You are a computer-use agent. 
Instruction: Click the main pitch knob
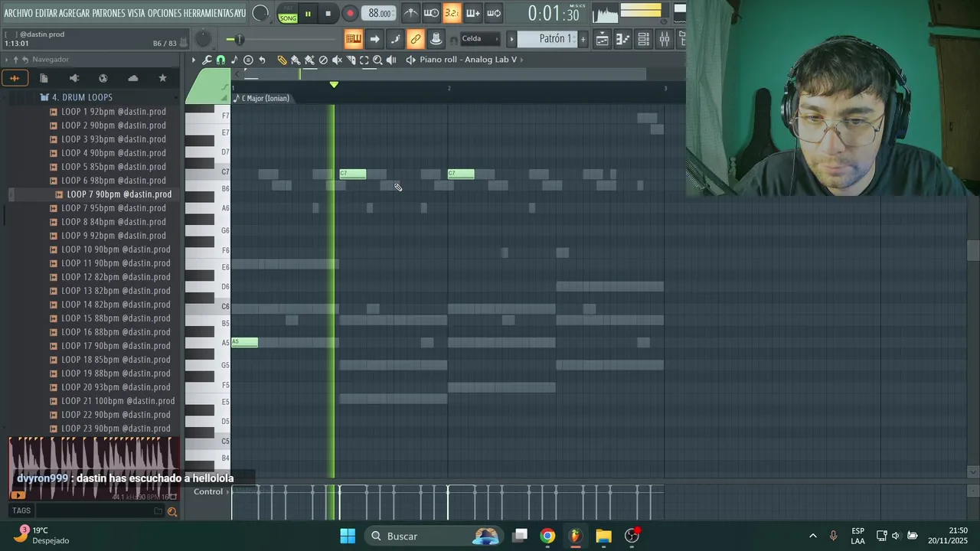pyautogui.click(x=203, y=39)
